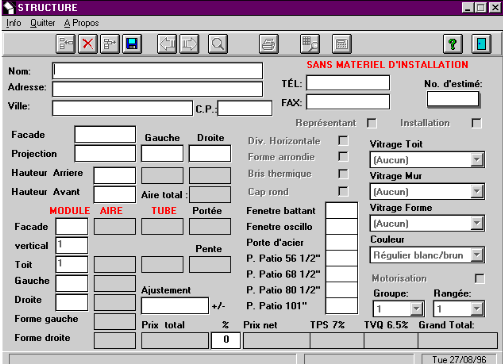Click the TÉL input field

(348, 83)
